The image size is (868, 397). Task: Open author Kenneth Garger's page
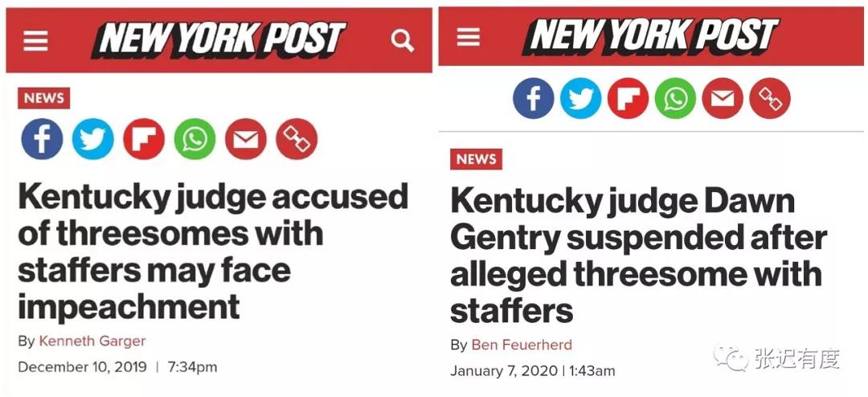(92, 341)
